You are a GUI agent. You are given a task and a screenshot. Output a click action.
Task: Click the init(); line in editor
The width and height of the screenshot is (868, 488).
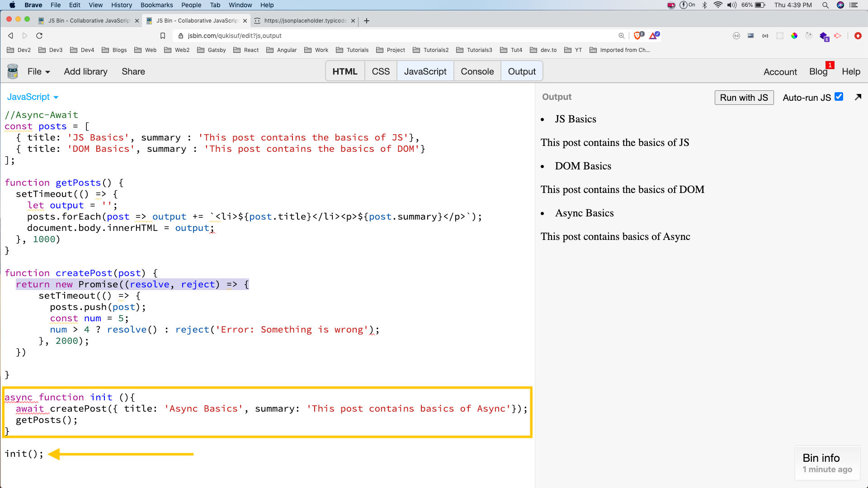point(24,454)
